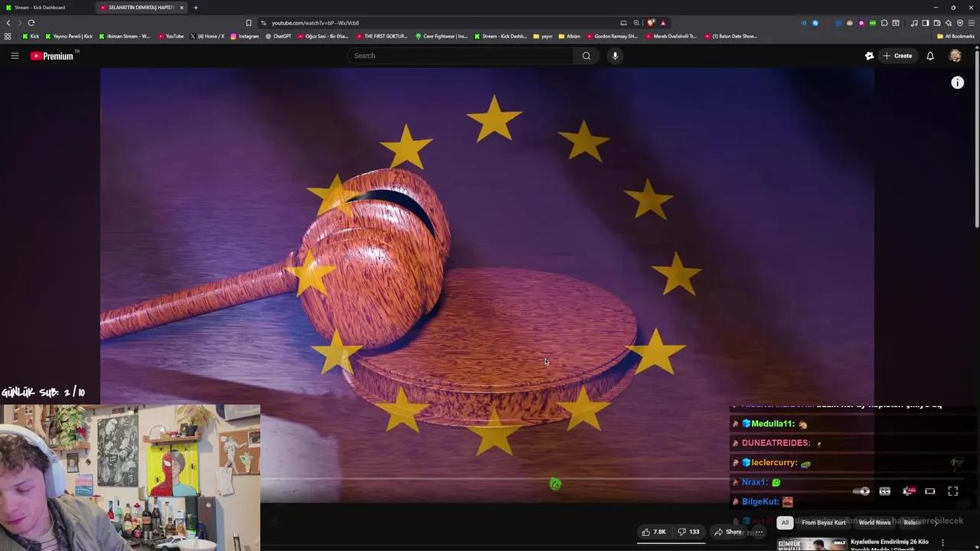
Task: Open the Cave Fightwear bookmark
Action: coord(441,36)
